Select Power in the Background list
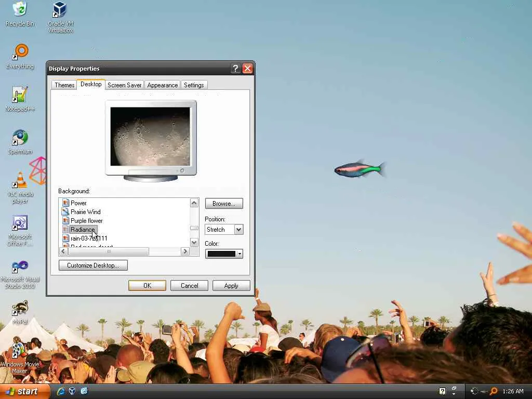 click(78, 203)
